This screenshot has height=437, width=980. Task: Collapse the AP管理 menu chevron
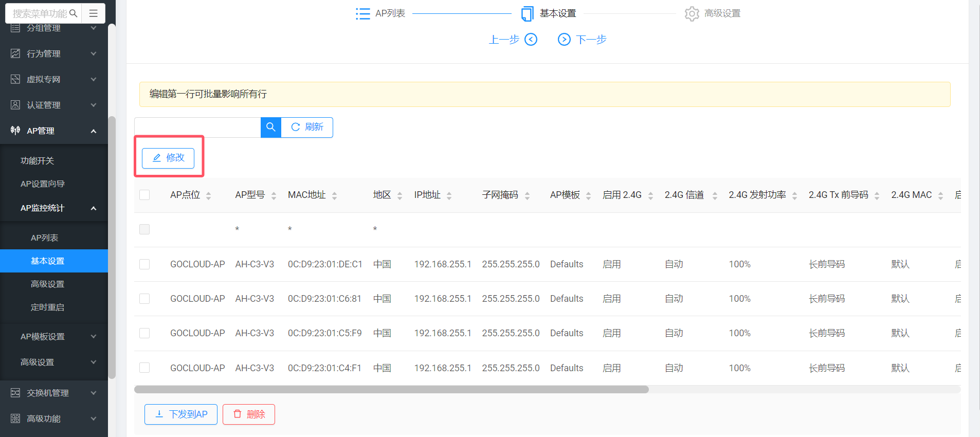94,131
